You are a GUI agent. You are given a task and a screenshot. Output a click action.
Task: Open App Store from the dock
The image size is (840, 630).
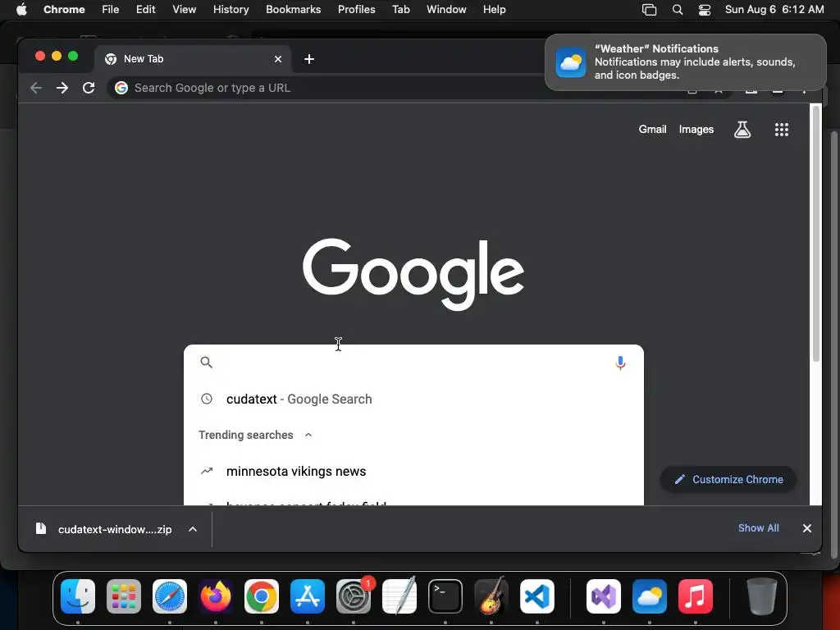tap(308, 596)
